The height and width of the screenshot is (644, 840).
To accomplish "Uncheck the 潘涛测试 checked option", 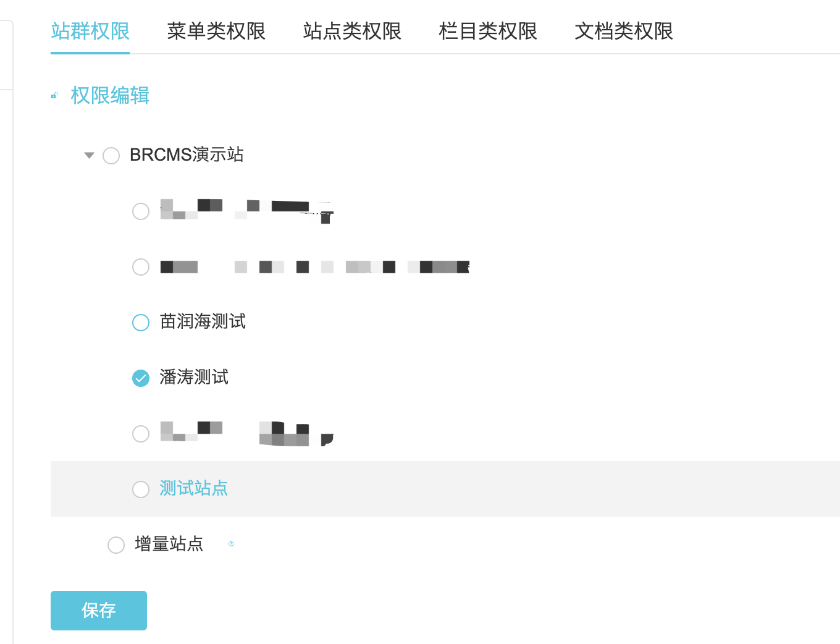I will (141, 378).
